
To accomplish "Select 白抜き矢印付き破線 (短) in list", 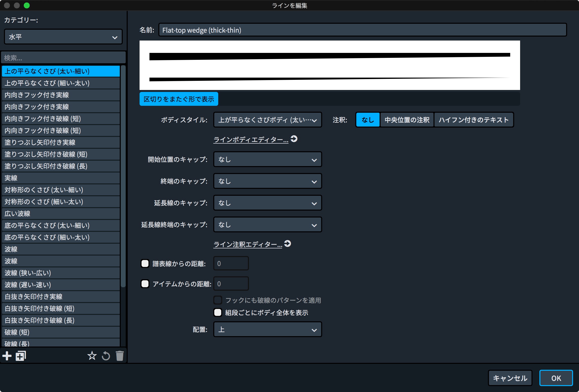I will 61,308.
